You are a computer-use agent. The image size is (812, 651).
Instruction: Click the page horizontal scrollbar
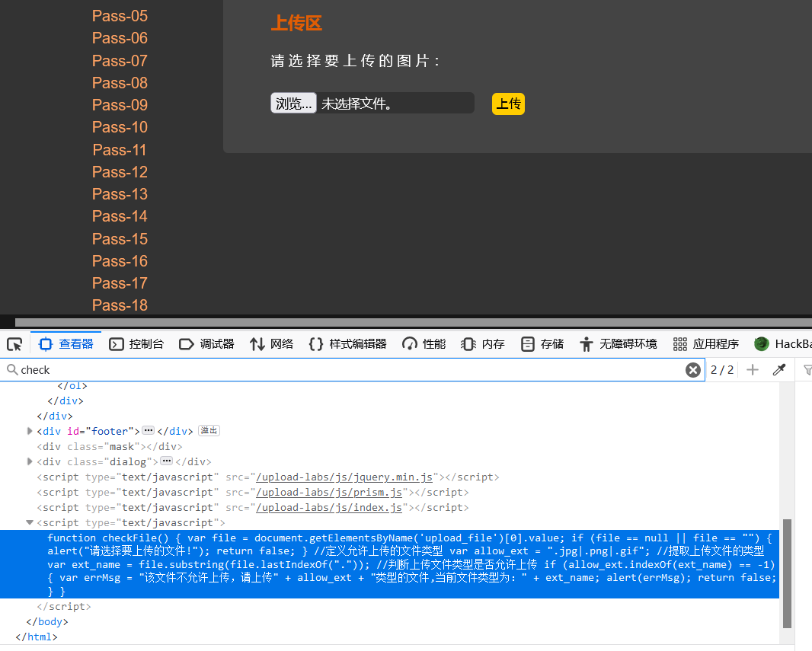coord(414,322)
